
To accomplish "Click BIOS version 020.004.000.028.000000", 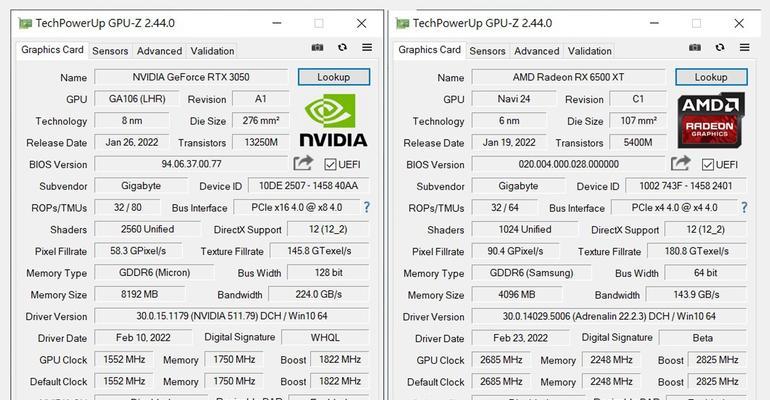I will click(x=568, y=164).
